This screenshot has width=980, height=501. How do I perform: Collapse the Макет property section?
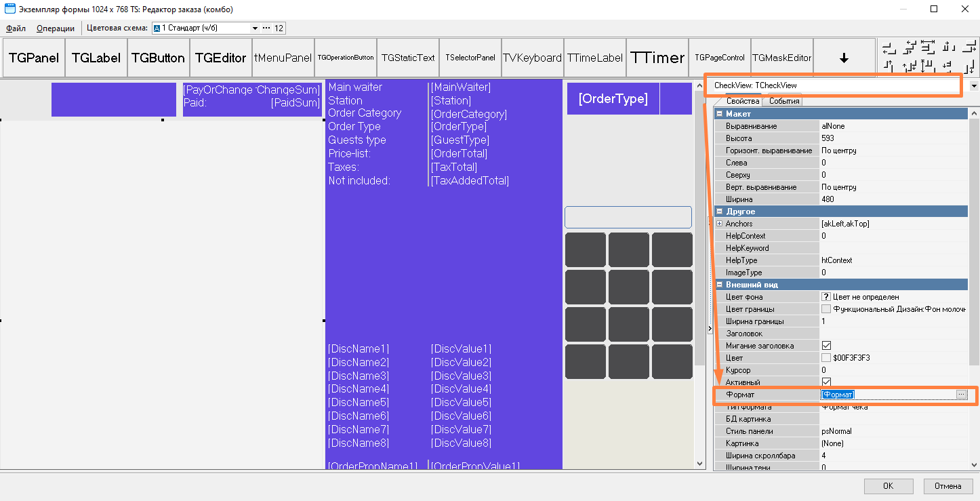tap(719, 114)
